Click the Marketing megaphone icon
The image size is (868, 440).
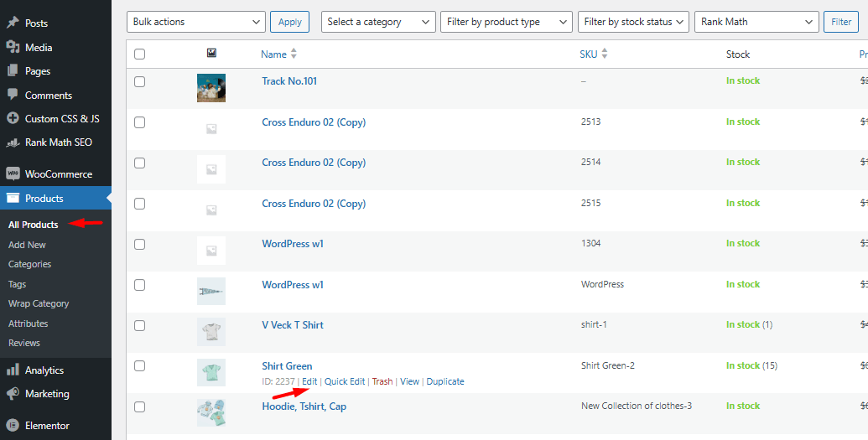(13, 393)
